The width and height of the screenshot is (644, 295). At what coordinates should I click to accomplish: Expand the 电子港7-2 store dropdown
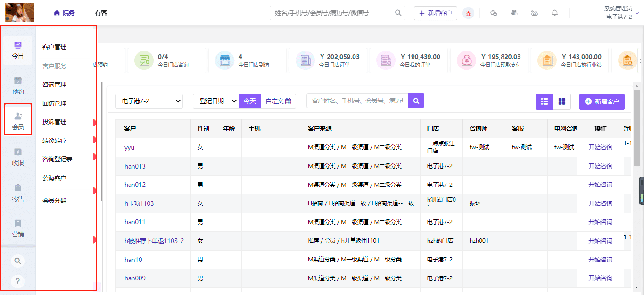(149, 101)
